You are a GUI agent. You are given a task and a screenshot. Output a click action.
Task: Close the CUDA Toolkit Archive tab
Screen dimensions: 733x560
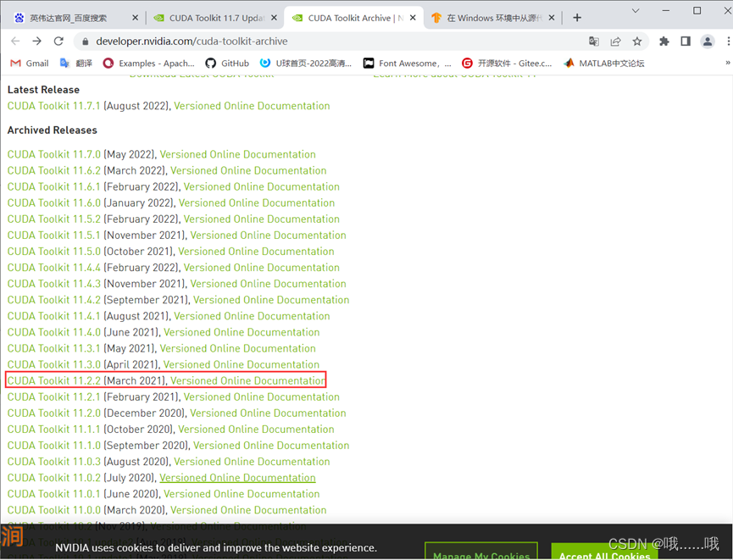click(x=413, y=18)
